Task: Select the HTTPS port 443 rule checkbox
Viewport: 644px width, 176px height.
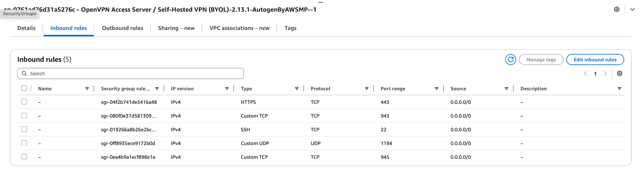Action: [24, 102]
